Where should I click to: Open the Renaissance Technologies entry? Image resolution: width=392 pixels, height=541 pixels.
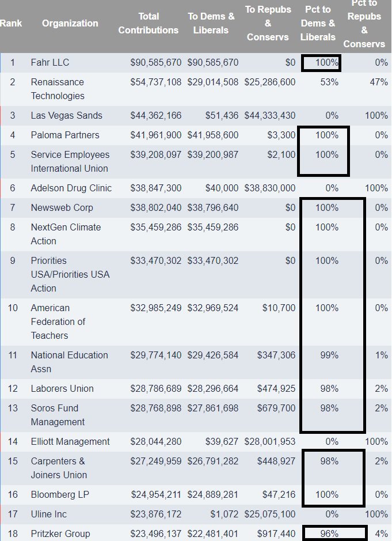[x=58, y=89]
